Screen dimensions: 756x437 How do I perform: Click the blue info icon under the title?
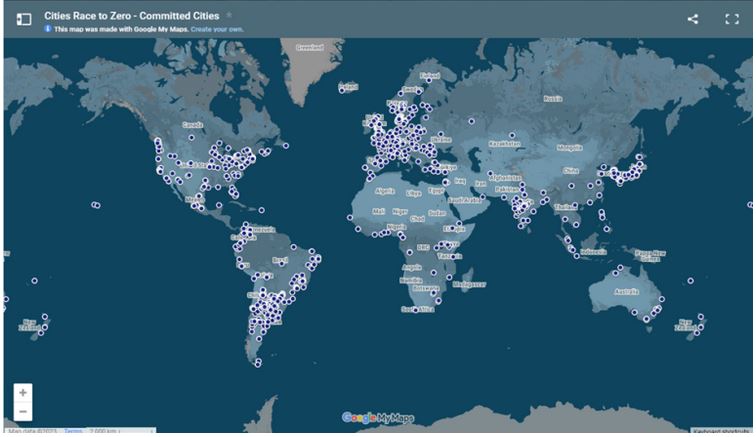coord(48,29)
